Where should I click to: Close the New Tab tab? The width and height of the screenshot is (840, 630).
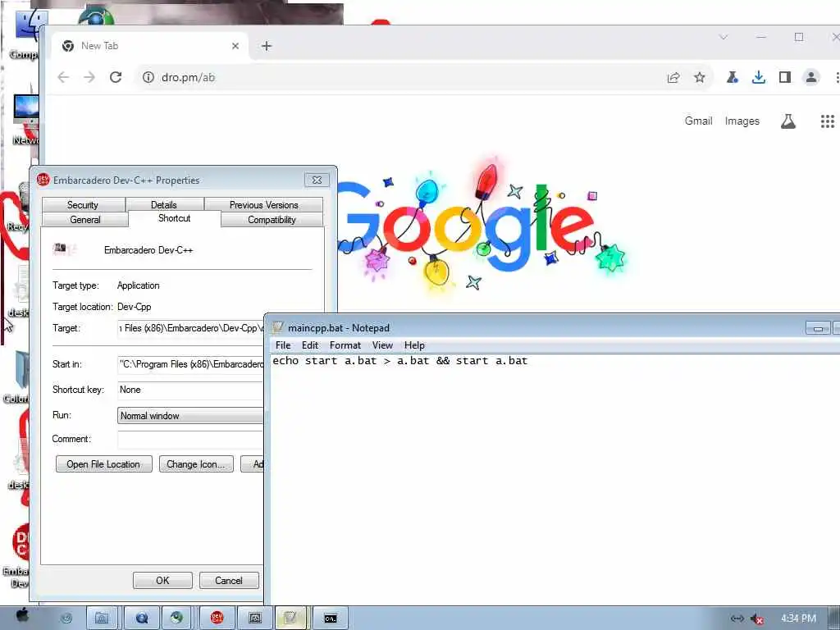(235, 46)
